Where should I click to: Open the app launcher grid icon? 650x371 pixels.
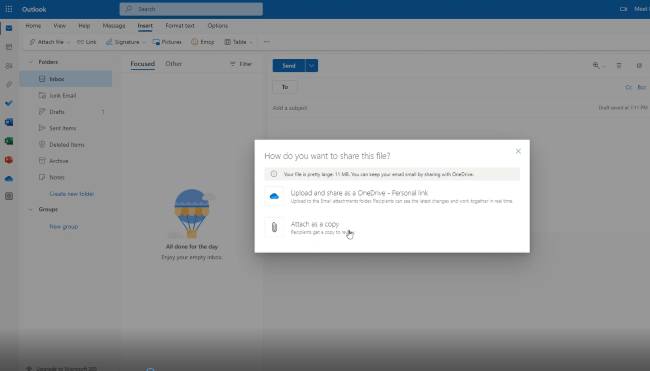point(9,9)
